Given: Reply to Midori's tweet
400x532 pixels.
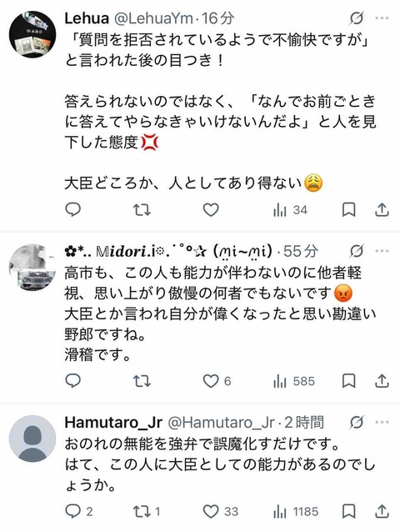Looking at the screenshot, I should point(72,381).
